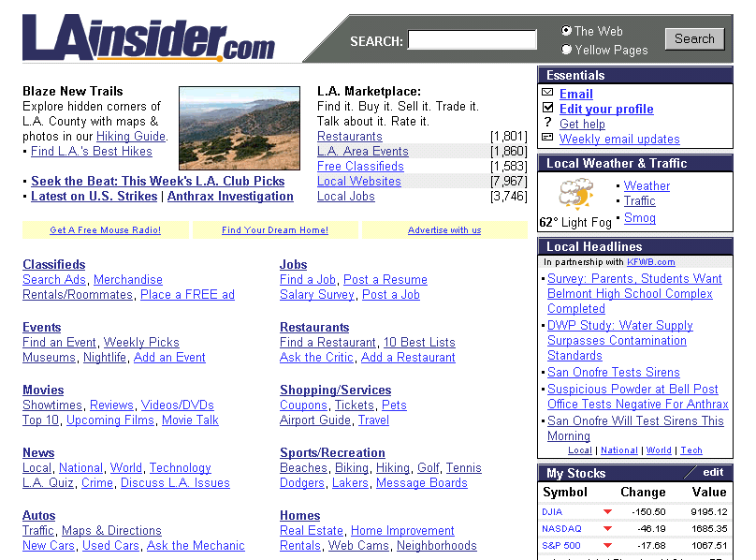This screenshot has height=560, width=756.
Task: Switch headlines to the National section
Action: coord(618,450)
